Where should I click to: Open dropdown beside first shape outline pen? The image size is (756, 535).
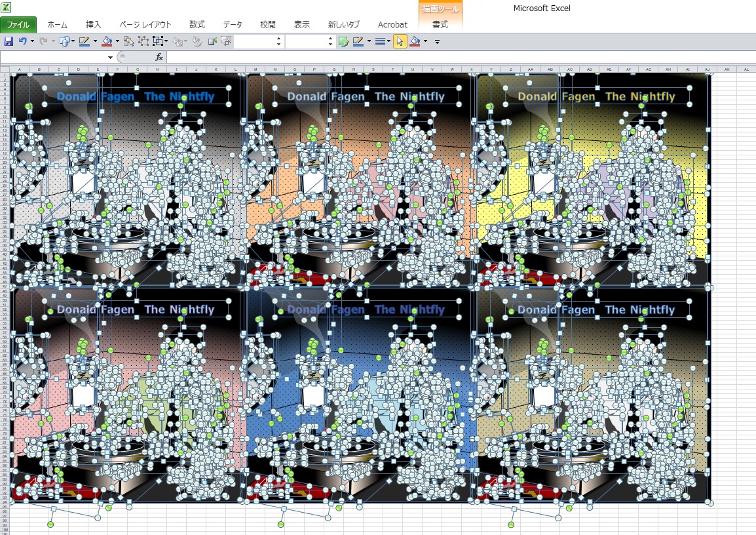pos(95,41)
